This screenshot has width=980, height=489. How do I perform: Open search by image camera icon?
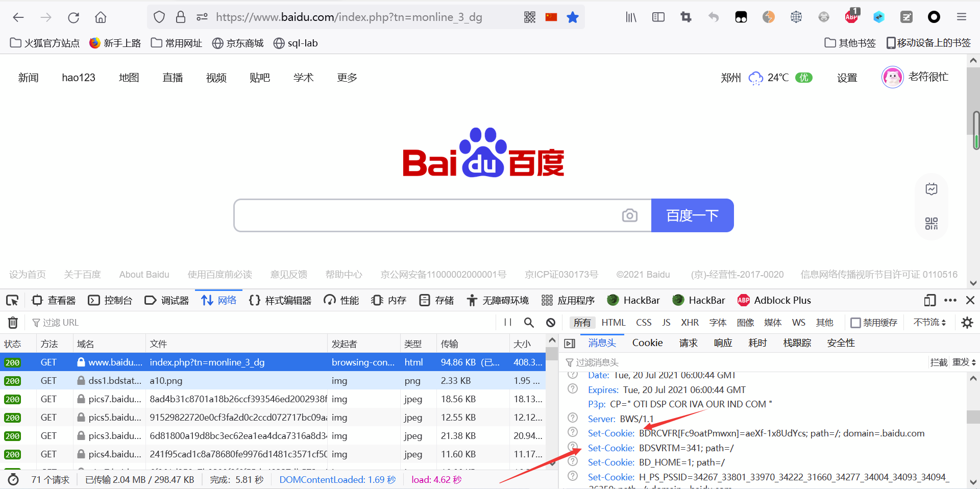630,215
